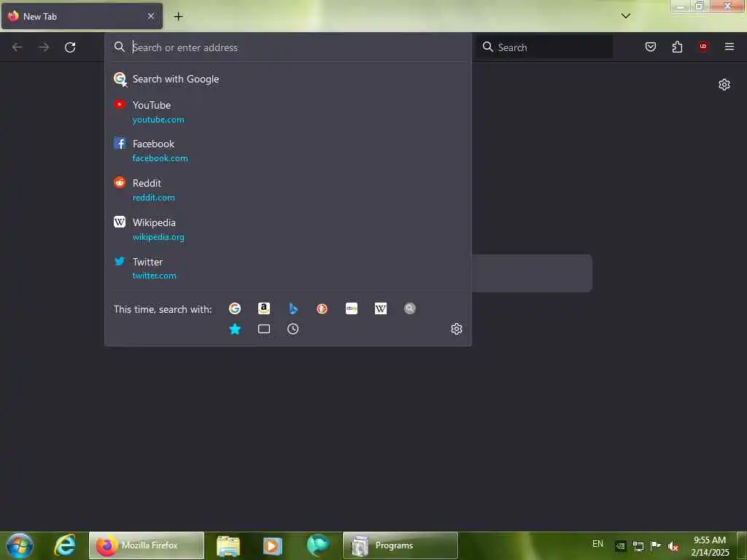
Task: Open Windows Explorer folder on taskbar
Action: (228, 545)
